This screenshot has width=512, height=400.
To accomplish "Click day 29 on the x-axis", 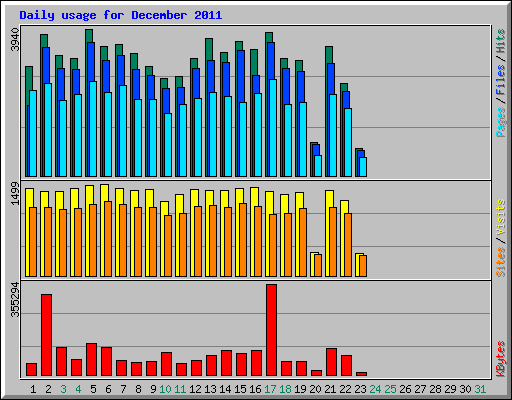I will click(450, 389).
